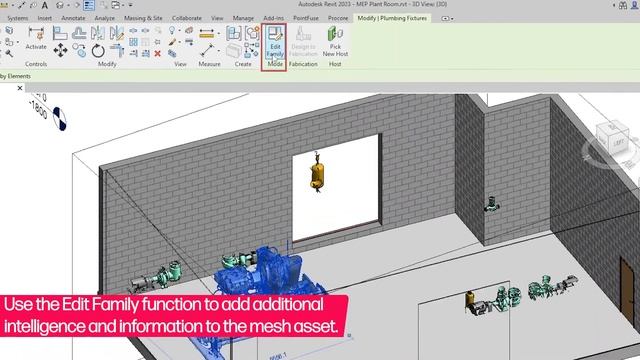Expand the override graphics paint dropdown arrow
Image resolution: width=640 pixels, height=360 pixels.
coord(179,42)
